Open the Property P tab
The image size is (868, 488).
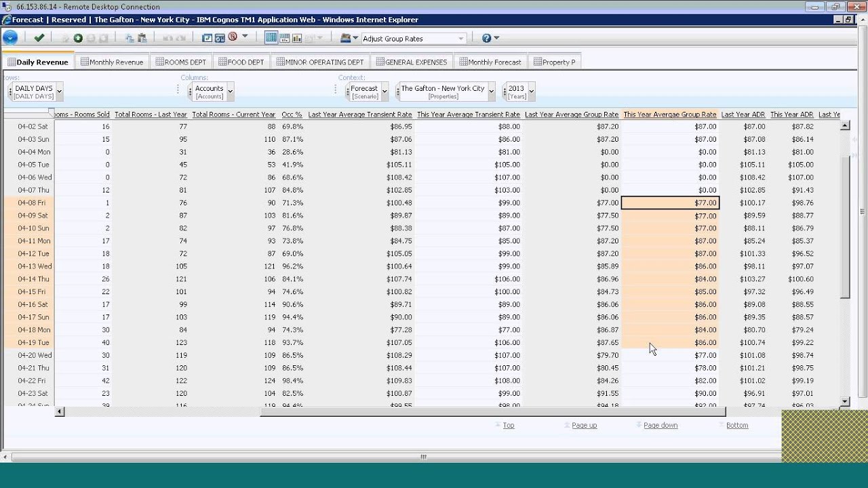click(555, 62)
